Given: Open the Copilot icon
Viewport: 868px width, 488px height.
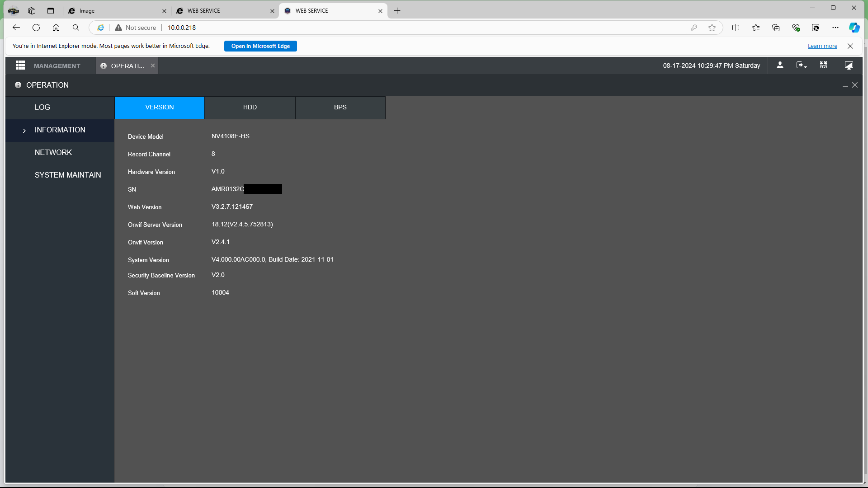Looking at the screenshot, I should (854, 28).
